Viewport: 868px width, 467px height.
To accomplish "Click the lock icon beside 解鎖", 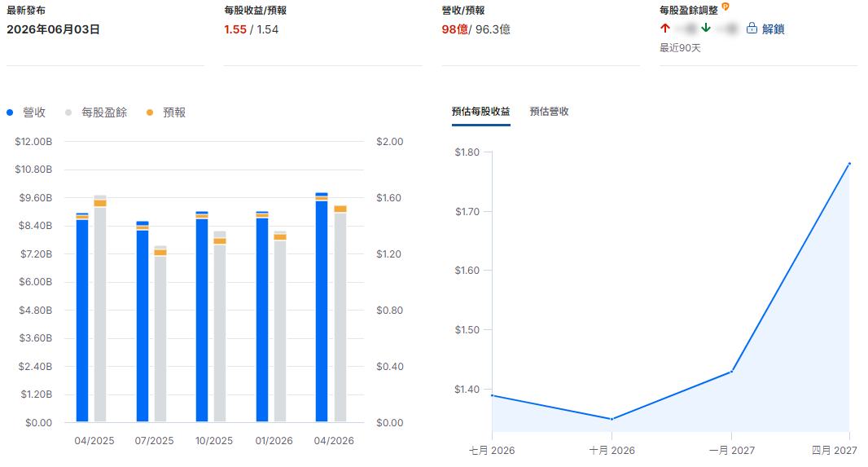I will 752,29.
